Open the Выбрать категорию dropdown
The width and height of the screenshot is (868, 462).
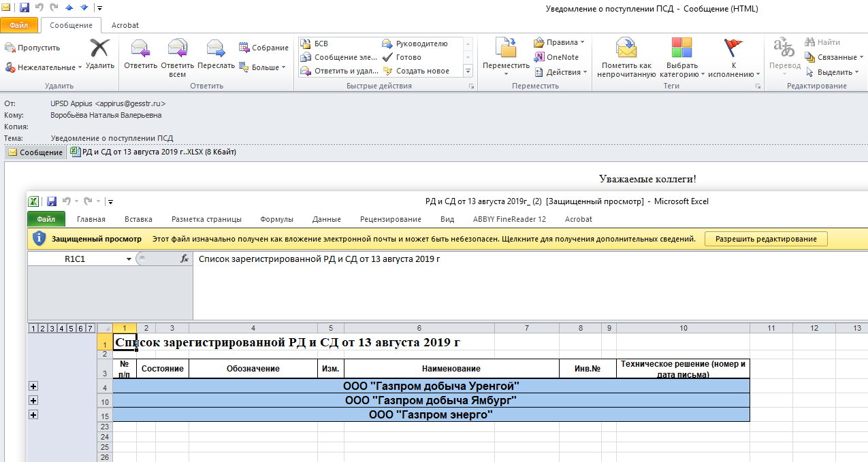(x=681, y=57)
